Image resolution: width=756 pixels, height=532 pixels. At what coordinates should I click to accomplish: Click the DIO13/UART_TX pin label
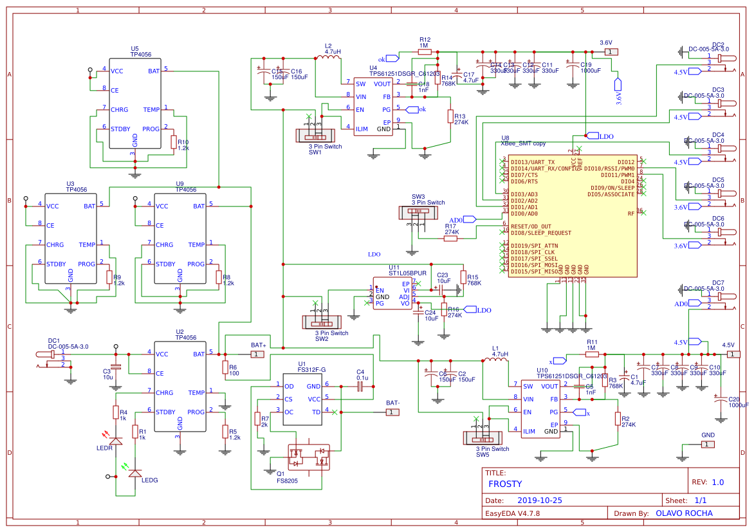[533, 162]
